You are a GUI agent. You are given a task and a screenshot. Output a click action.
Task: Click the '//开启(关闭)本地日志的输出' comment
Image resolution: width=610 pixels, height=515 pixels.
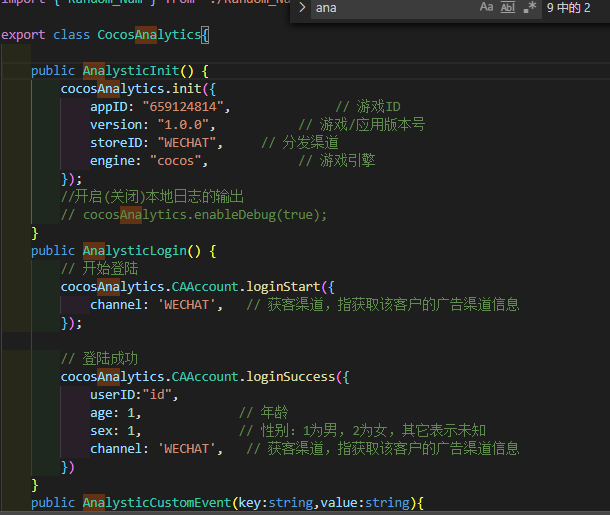(x=152, y=197)
